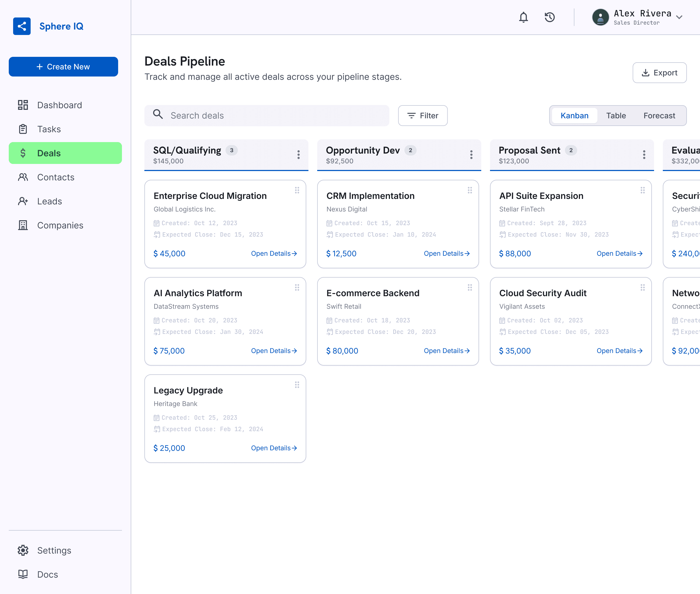Click the Create New button
700x594 pixels.
63,67
